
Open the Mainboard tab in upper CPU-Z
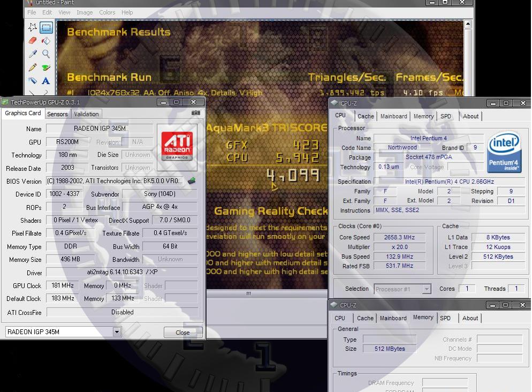393,116
